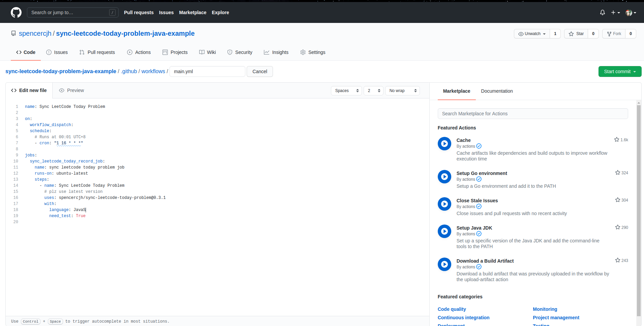Screen dimensions: 644x326
Task: Switch to the Preview tab
Action: 71,90
